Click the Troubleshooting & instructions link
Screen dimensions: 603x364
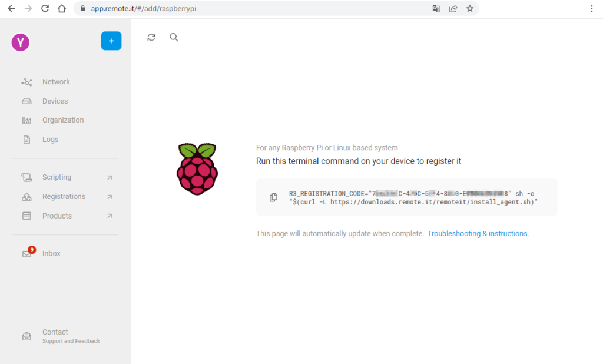click(x=478, y=234)
